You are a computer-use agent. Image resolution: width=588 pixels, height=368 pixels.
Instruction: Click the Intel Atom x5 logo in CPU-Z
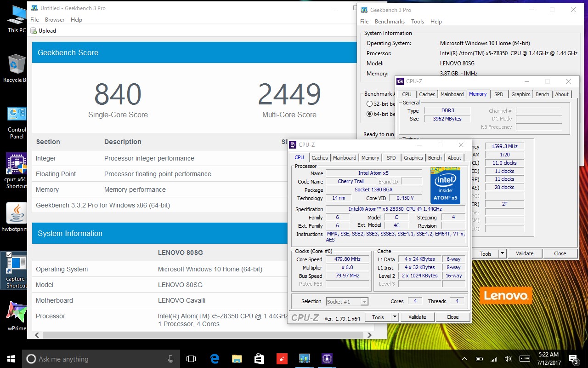pos(445,185)
